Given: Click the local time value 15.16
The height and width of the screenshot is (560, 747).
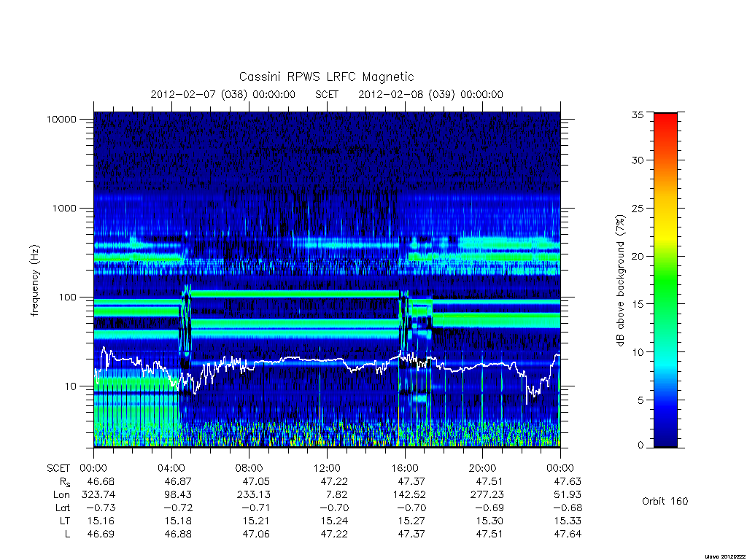Looking at the screenshot, I should (101, 521).
